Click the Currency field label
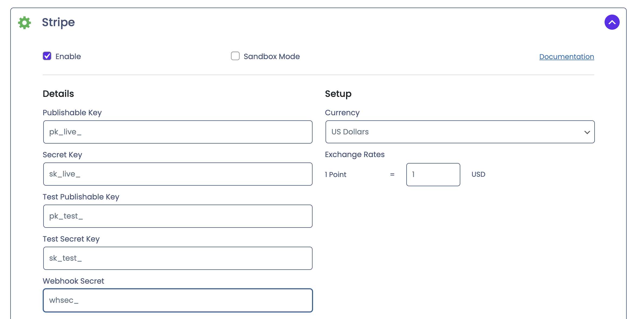This screenshot has width=644, height=319. click(x=342, y=113)
